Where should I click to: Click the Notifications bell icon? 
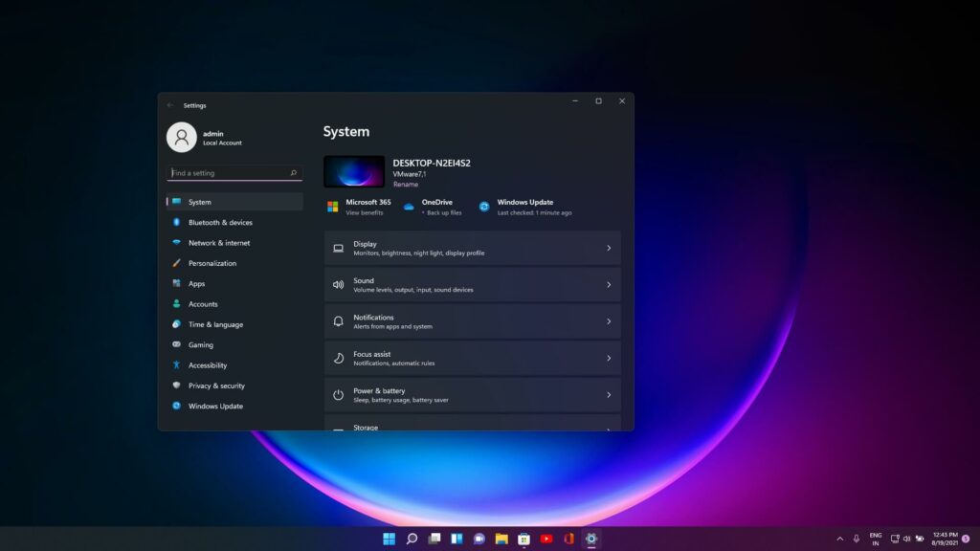click(x=337, y=320)
